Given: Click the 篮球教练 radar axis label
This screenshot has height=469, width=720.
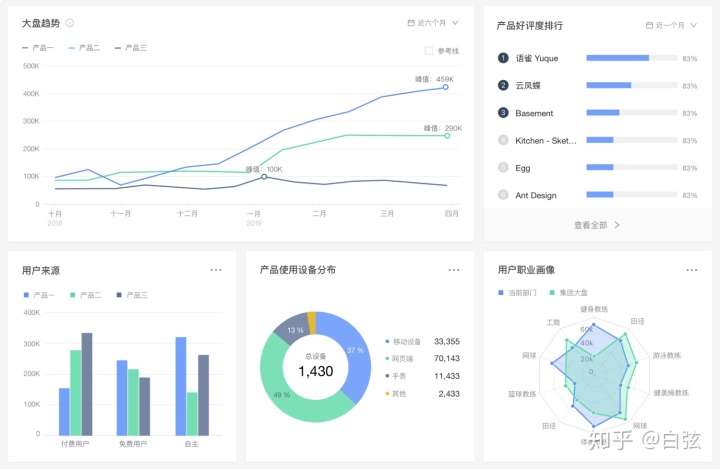Looking at the screenshot, I should (x=522, y=394).
